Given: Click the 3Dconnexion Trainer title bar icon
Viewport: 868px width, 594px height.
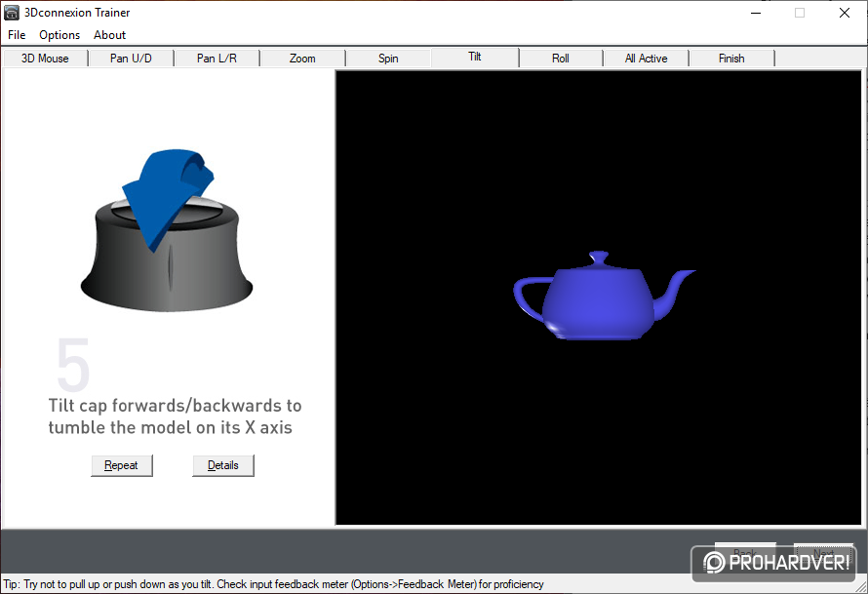Looking at the screenshot, I should pyautogui.click(x=12, y=12).
